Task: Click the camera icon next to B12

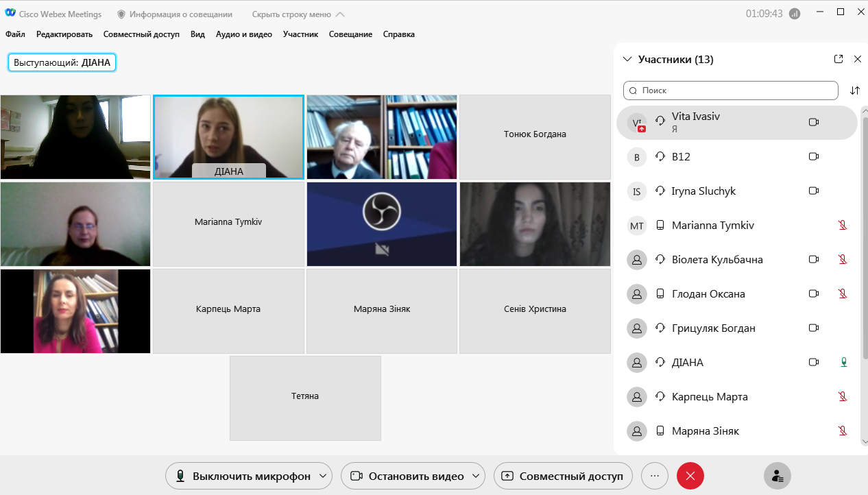Action: point(814,156)
